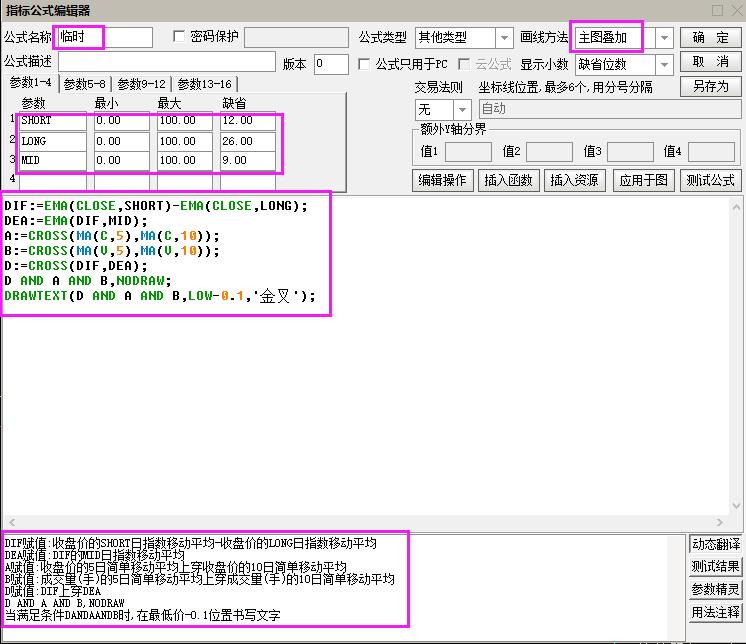
Task: Toggle the 公式只用于PC checkbox
Action: (x=365, y=64)
